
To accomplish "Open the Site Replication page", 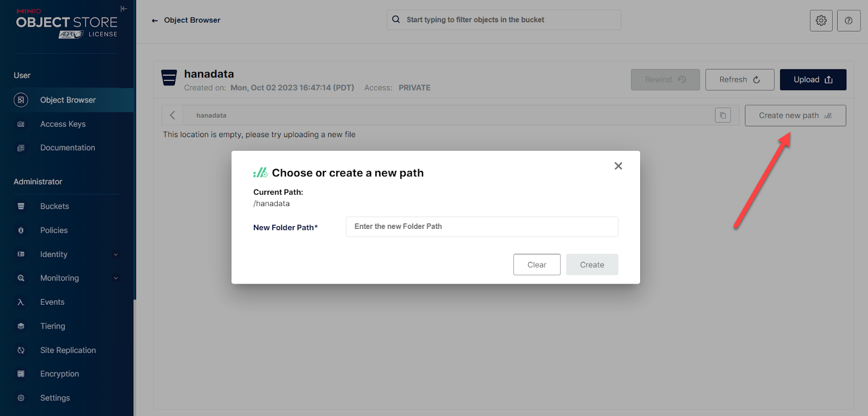I will pos(68,350).
